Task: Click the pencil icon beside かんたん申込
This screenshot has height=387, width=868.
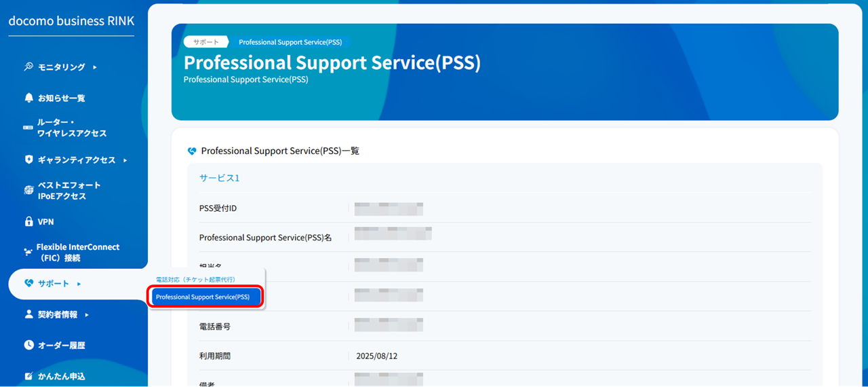Action: 28,376
